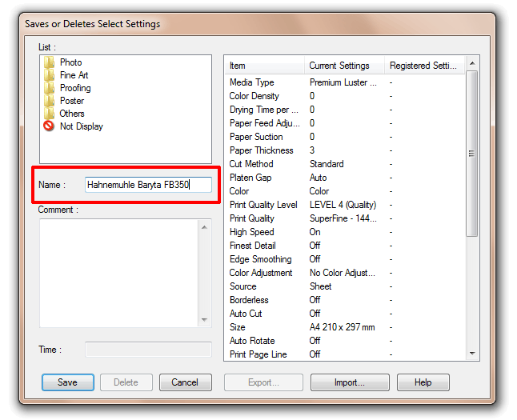Click the Poster list entry label
Screen dimensions: 517x420
(72, 101)
